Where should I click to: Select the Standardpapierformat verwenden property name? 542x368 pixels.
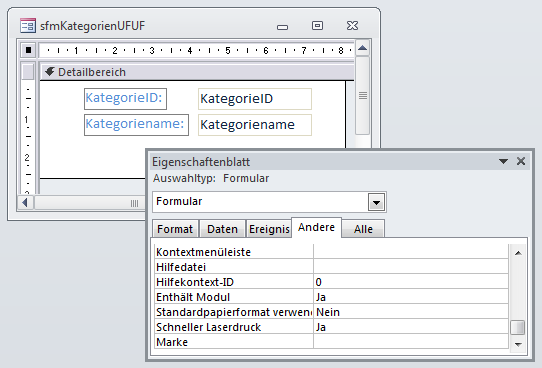[x=234, y=312]
